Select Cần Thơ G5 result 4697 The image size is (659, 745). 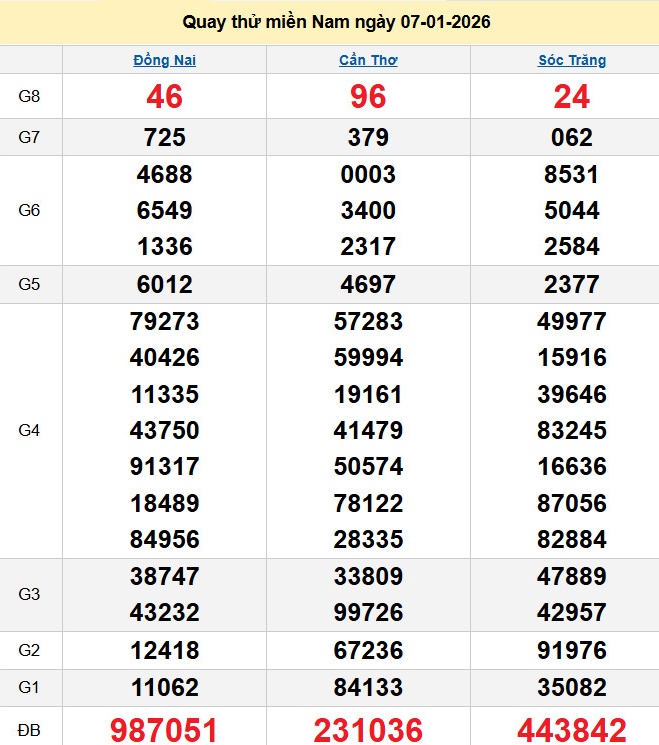(368, 284)
